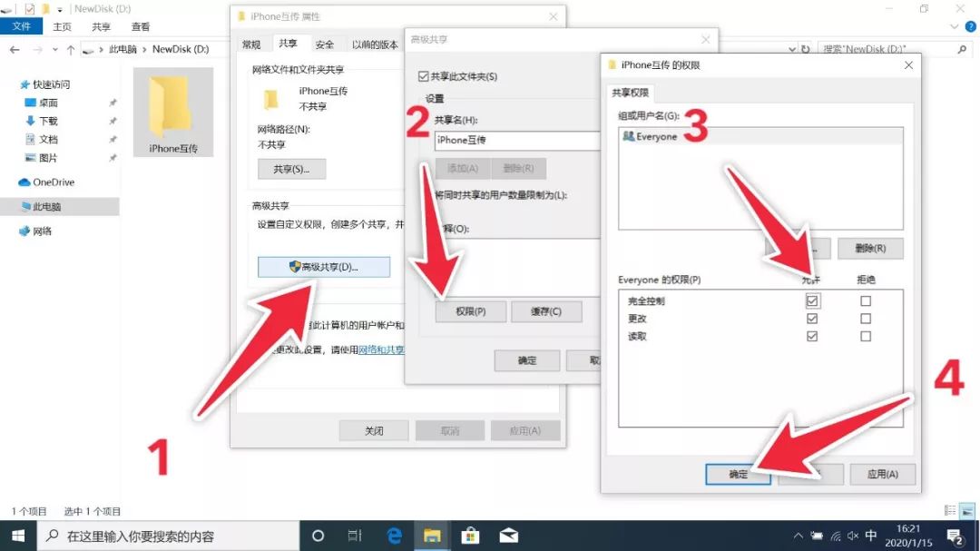Expand hidden icons chevron in system tray

coord(798,535)
